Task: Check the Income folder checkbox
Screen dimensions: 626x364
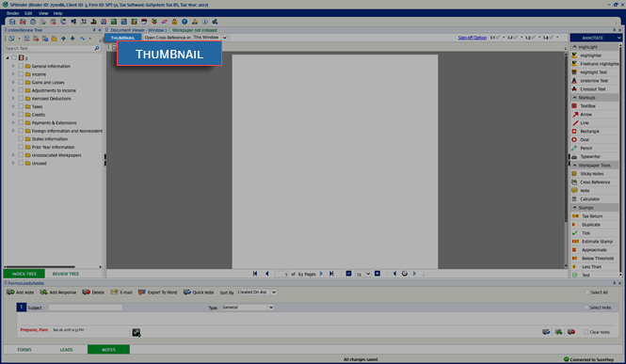Action: [x=21, y=74]
